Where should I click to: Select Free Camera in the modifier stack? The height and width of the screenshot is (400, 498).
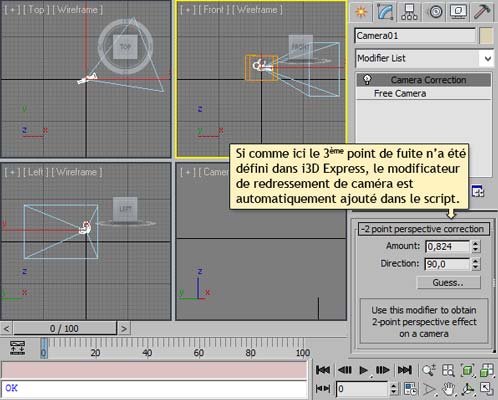(x=400, y=94)
